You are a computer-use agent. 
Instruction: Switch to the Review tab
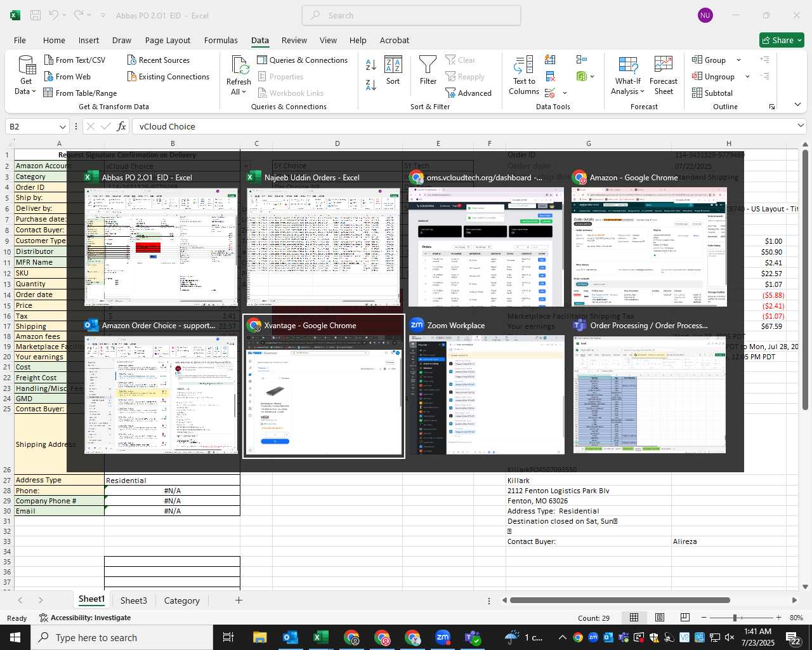point(294,40)
